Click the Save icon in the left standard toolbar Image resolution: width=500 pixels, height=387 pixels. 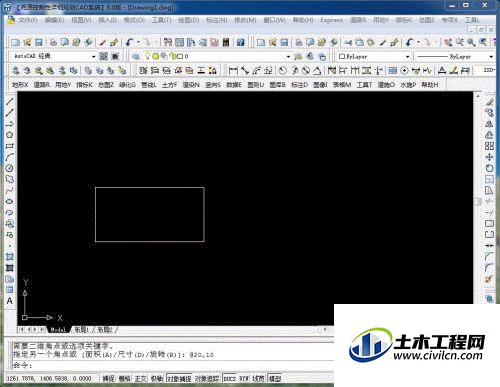point(39,42)
